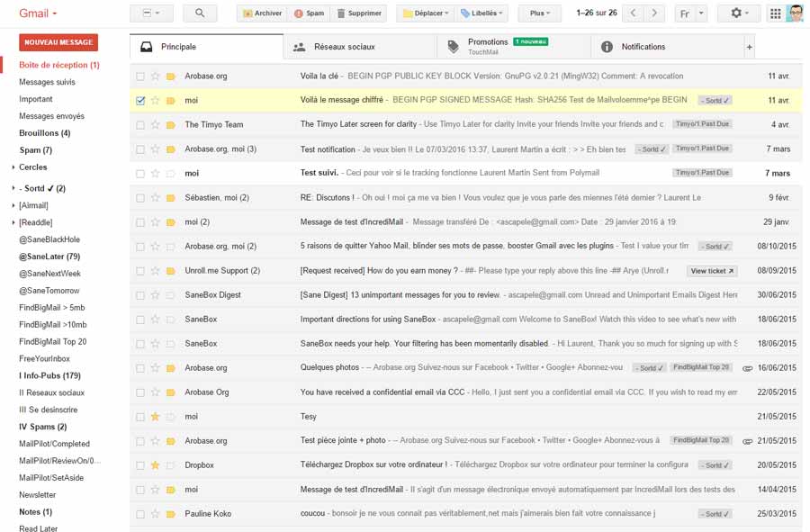The image size is (810, 532).
Task: Open the Gmail product dropdown
Action: tap(38, 14)
